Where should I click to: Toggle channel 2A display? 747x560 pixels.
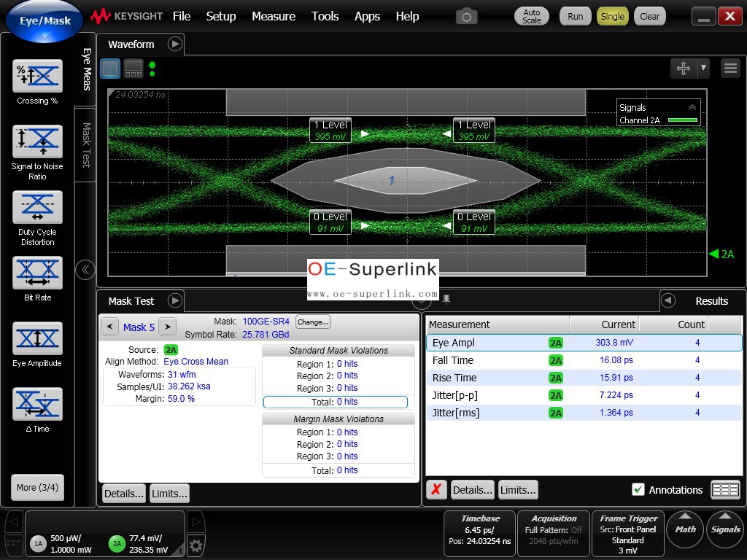pyautogui.click(x=117, y=543)
